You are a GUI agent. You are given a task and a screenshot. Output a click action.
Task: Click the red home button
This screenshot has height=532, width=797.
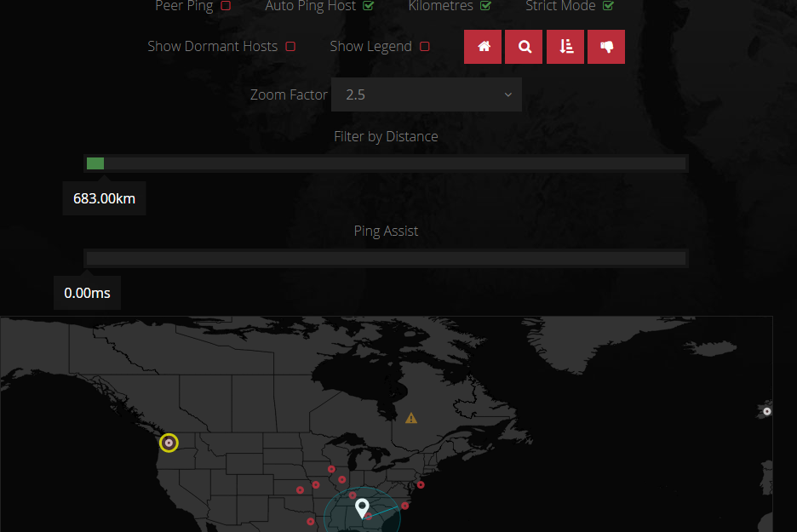coord(483,47)
